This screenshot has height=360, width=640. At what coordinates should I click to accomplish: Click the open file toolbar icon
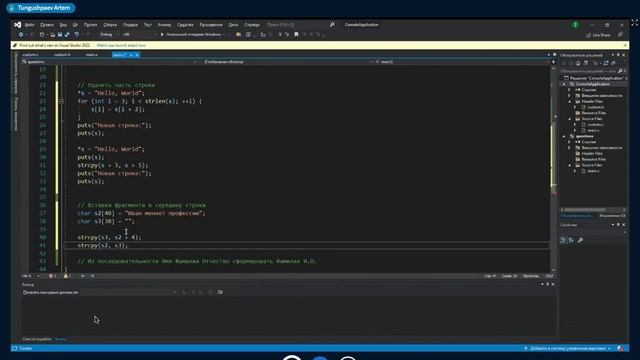pyautogui.click(x=53, y=35)
